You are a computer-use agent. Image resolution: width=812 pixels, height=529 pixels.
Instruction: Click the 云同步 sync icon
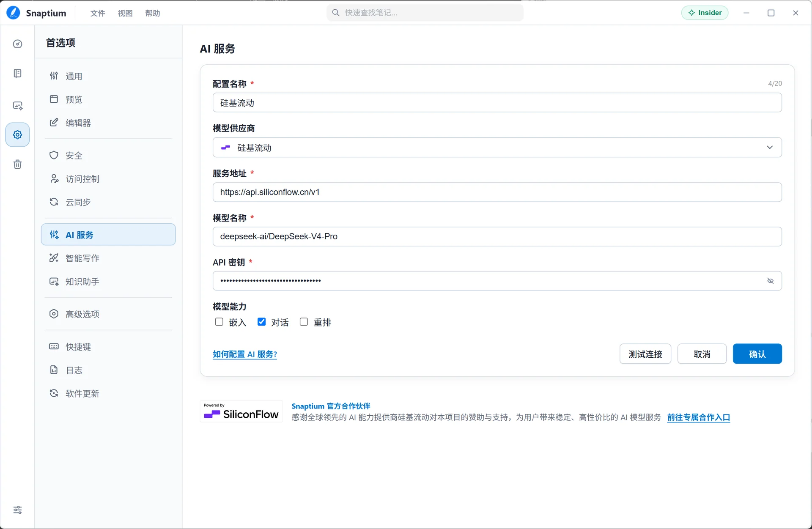[54, 202]
